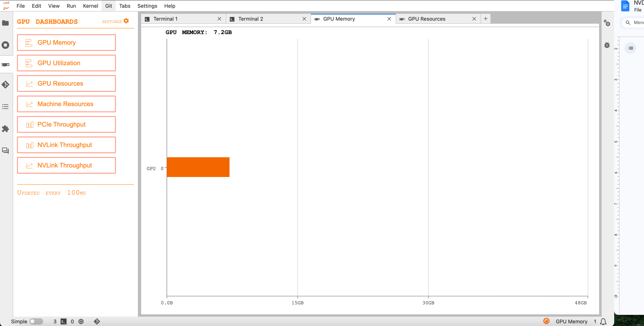Open the table of contents sidebar
644x326 pixels.
(6, 107)
